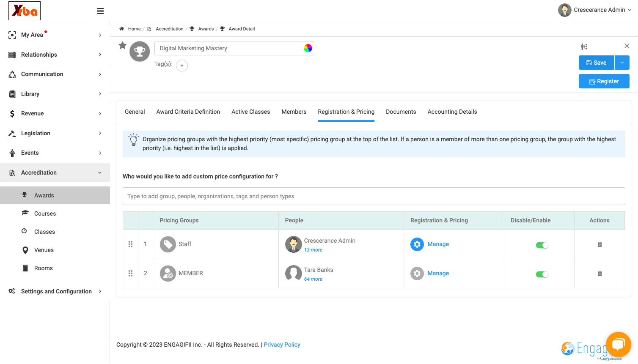638x364 pixels.
Task: Click Manage link for Staff group
Action: pos(438,244)
